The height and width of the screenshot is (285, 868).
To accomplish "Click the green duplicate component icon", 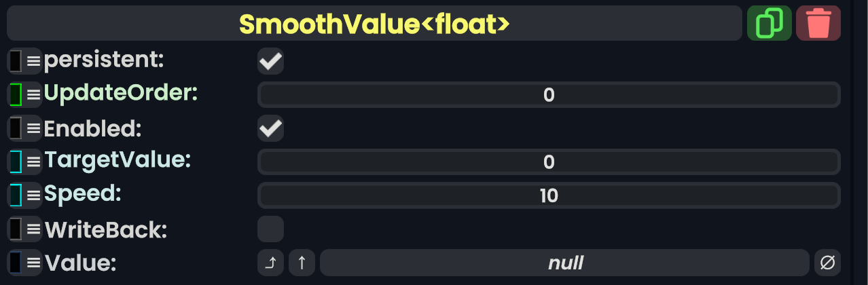I will point(769,24).
